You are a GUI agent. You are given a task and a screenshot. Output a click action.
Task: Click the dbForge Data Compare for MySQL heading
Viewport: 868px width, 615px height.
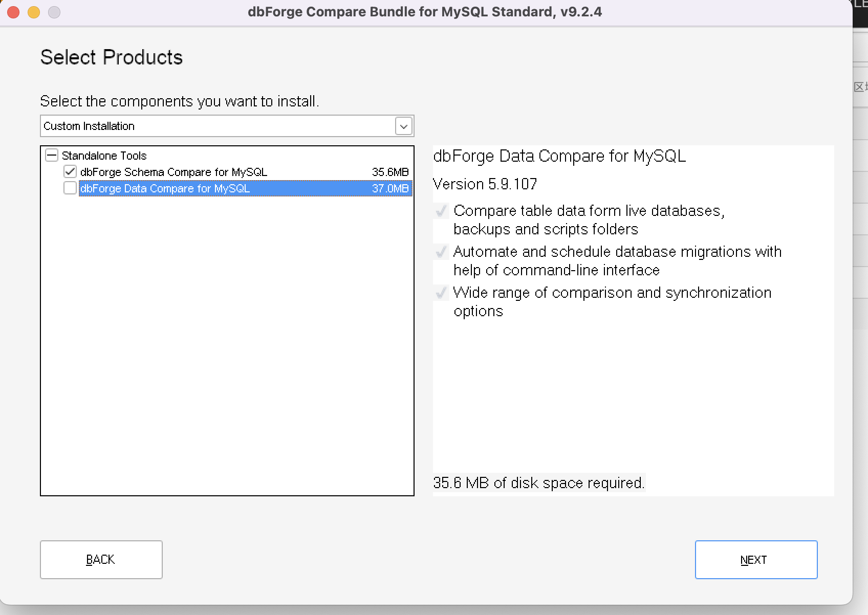click(559, 156)
